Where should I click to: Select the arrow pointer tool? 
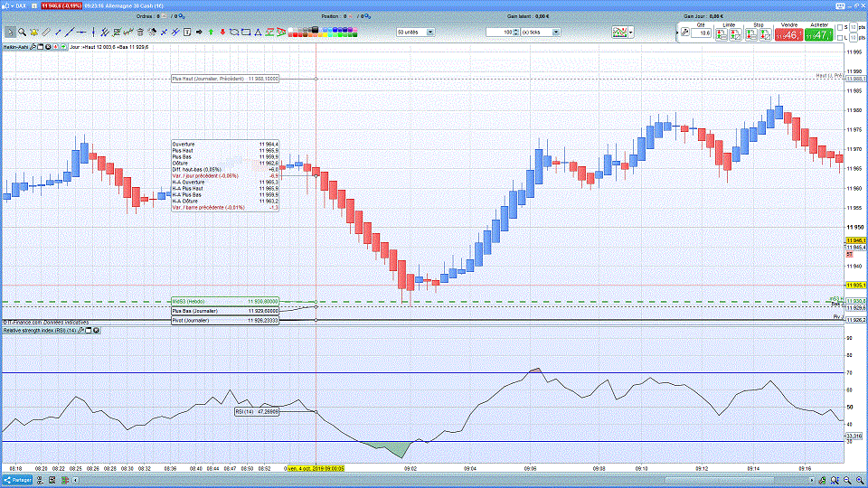coord(10,33)
